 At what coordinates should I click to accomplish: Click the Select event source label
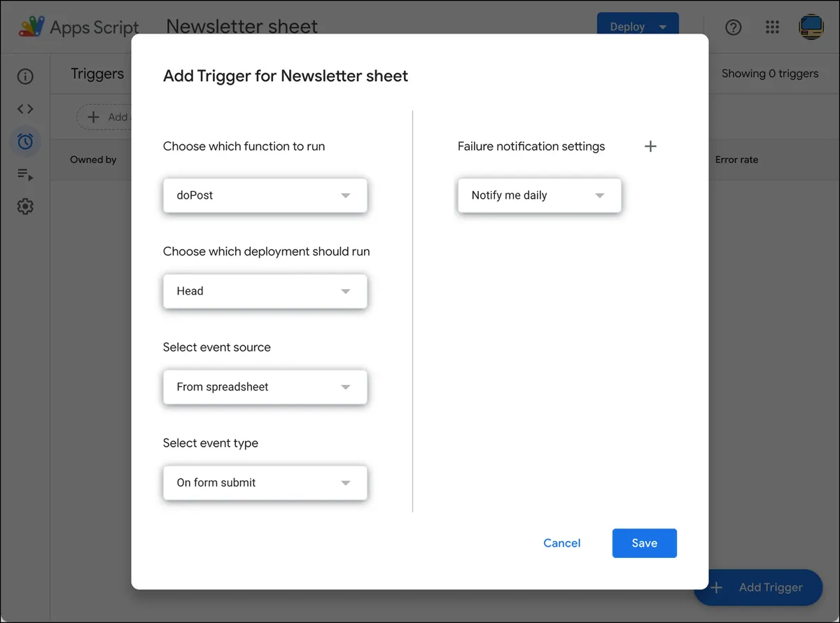tap(217, 347)
